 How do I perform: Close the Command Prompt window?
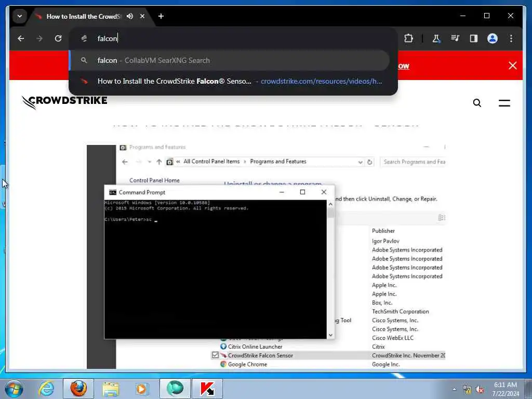324,192
